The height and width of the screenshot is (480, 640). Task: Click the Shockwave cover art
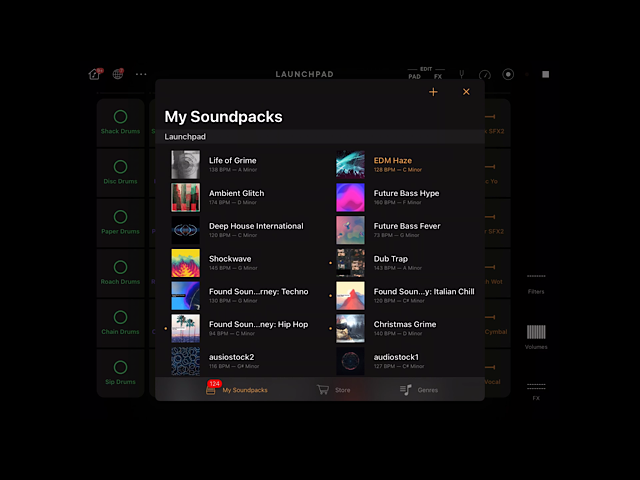(185, 263)
